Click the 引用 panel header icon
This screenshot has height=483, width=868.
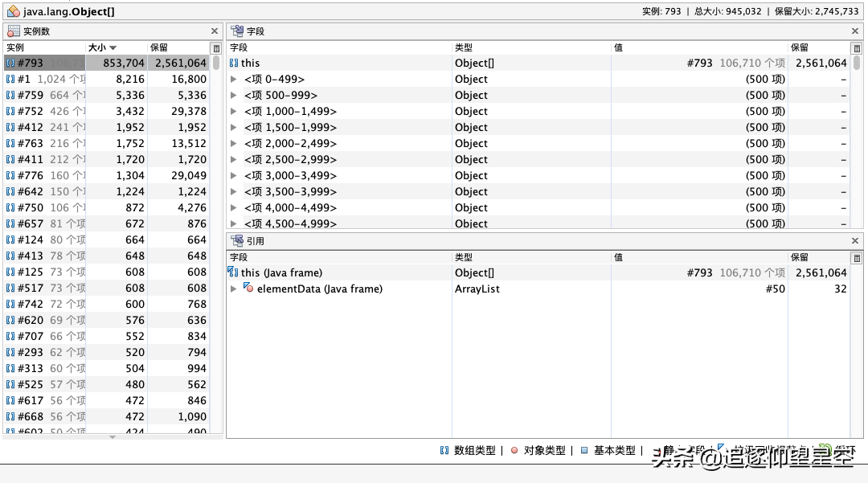(237, 241)
